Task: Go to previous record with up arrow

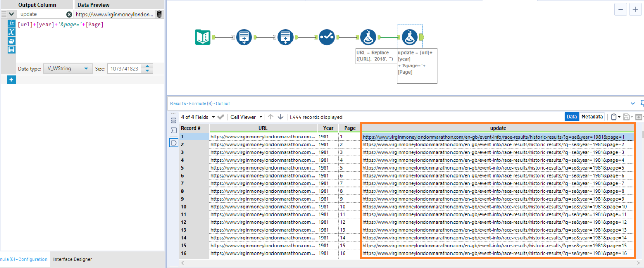Action: (271, 117)
